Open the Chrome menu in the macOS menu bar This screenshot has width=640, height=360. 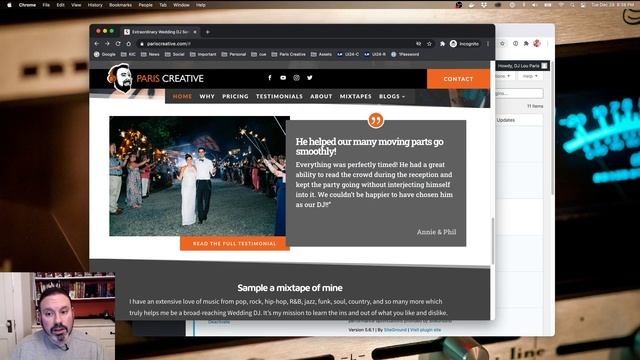27,5
